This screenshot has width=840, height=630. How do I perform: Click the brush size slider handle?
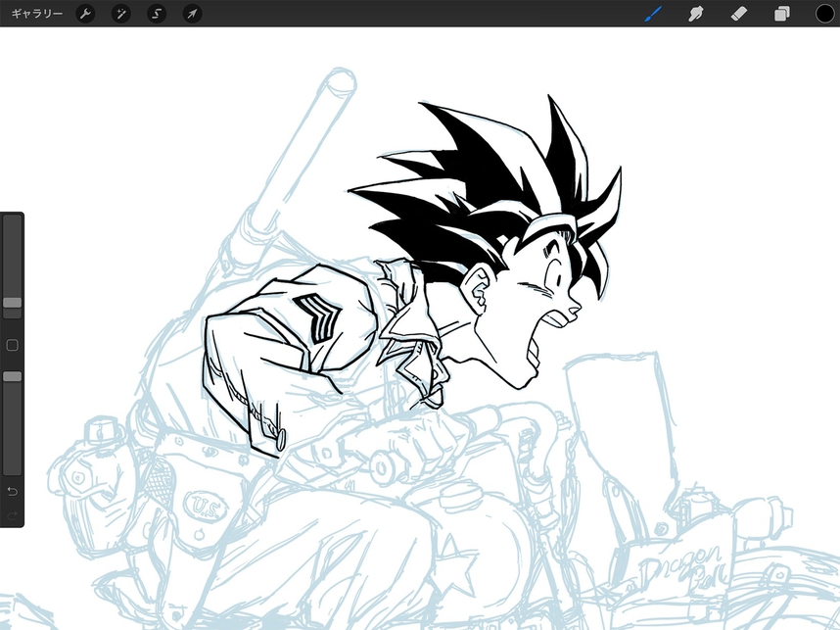[13, 303]
